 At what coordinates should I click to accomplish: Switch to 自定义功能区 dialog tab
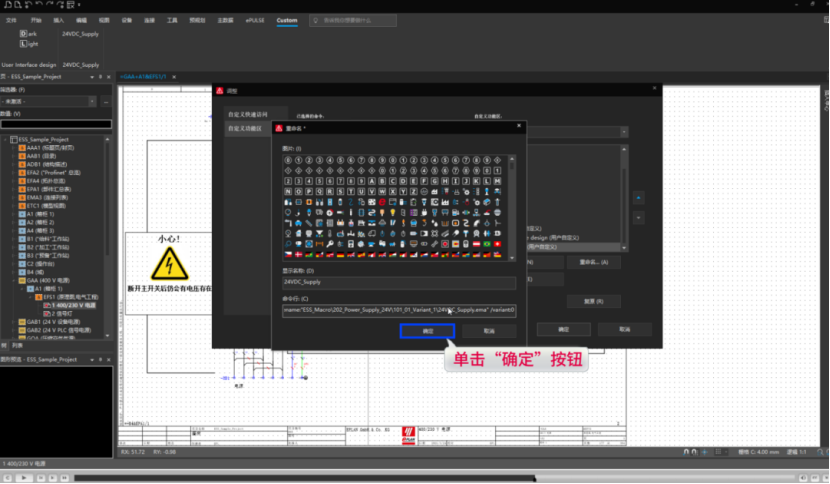click(x=245, y=129)
